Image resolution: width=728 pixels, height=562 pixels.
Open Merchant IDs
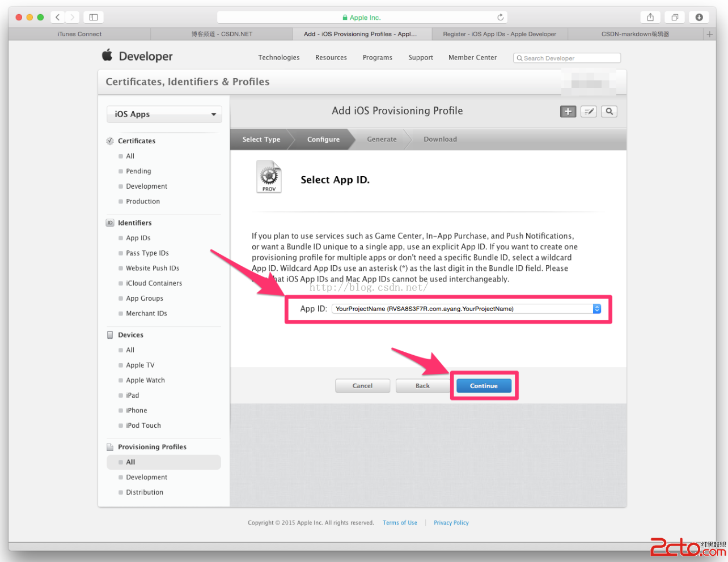(146, 313)
